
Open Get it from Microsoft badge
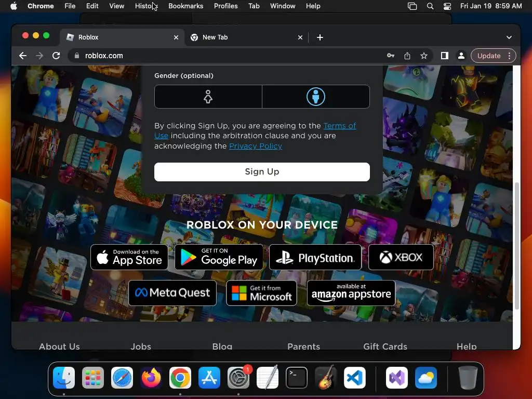click(x=262, y=293)
